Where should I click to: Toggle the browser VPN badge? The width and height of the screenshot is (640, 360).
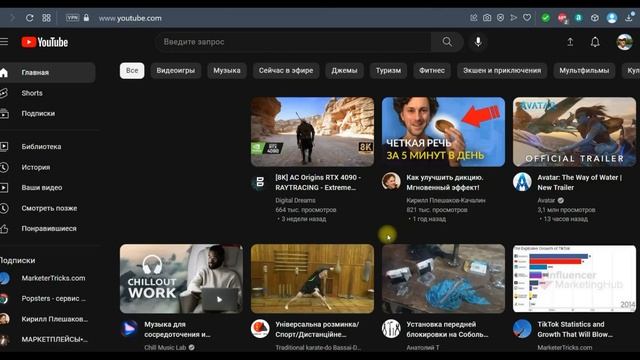pyautogui.click(x=72, y=18)
